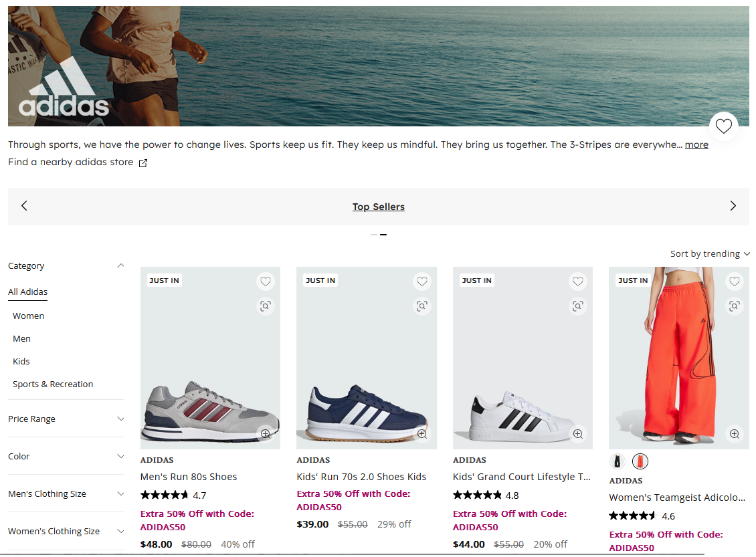Go to the previous carousel slide arrow

pyautogui.click(x=24, y=206)
